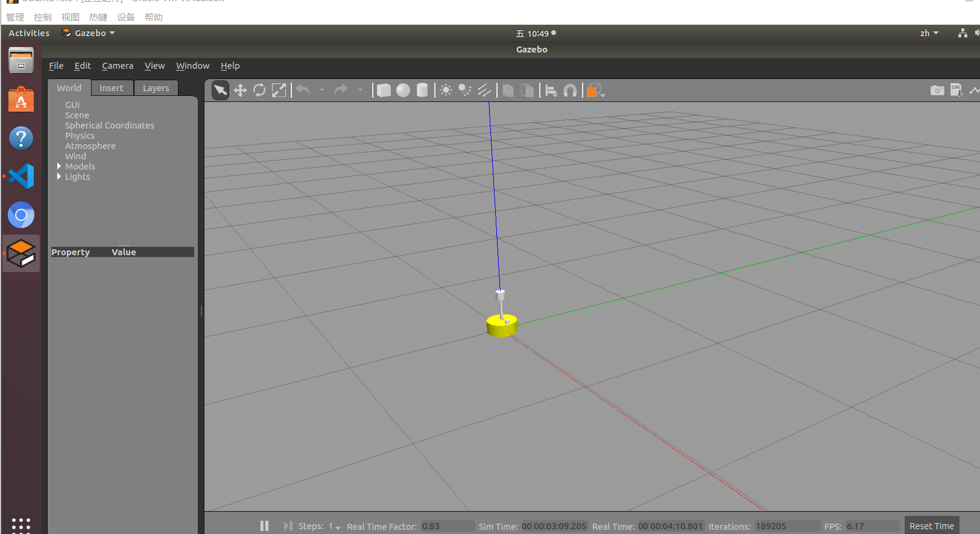
Task: Open Activities overview
Action: 29,33
